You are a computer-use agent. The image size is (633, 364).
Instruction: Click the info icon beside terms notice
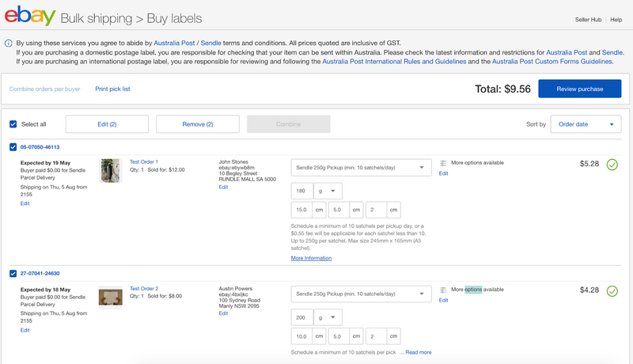click(8, 44)
